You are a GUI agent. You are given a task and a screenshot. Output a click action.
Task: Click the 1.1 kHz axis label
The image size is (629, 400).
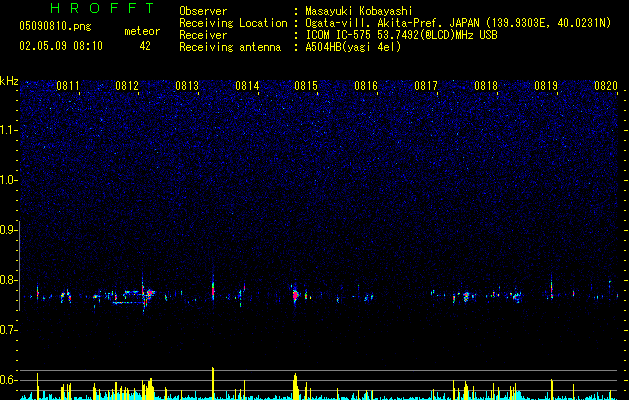(7, 130)
